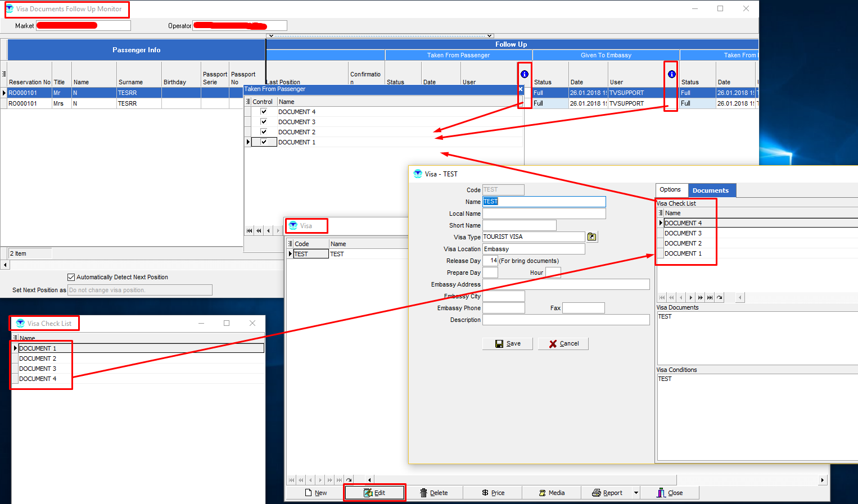The width and height of the screenshot is (858, 504).
Task: Toggle the DOCUMENT 2 control checkbox
Action: pyautogui.click(x=264, y=132)
